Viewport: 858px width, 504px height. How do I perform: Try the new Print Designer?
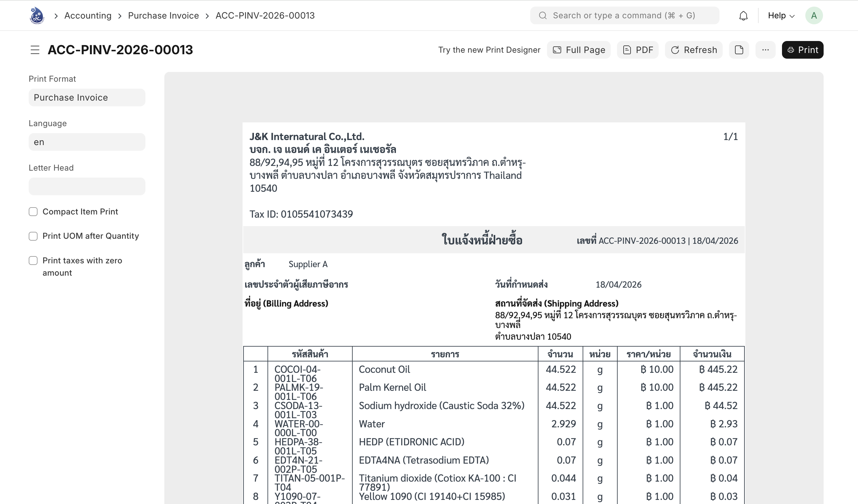click(x=489, y=50)
